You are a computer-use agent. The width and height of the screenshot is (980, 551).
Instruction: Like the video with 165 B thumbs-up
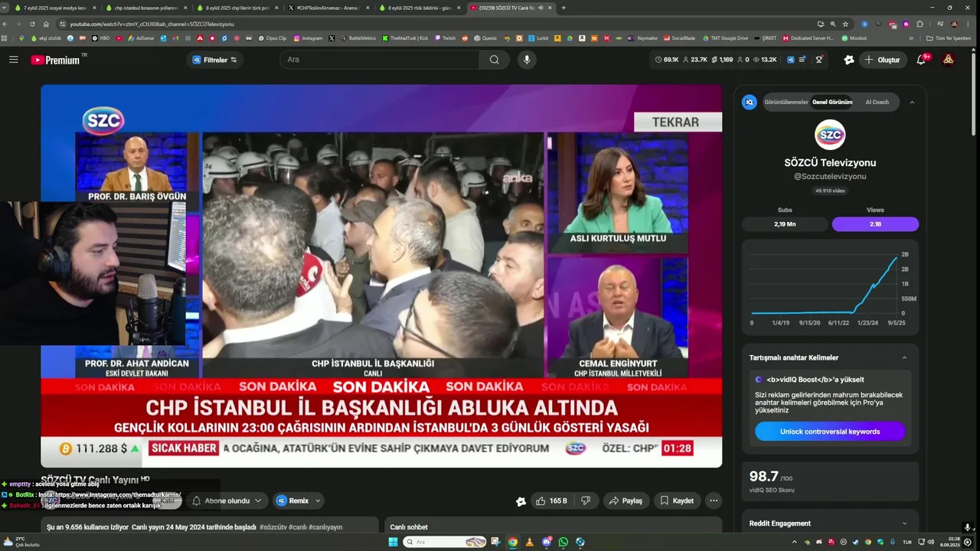551,501
